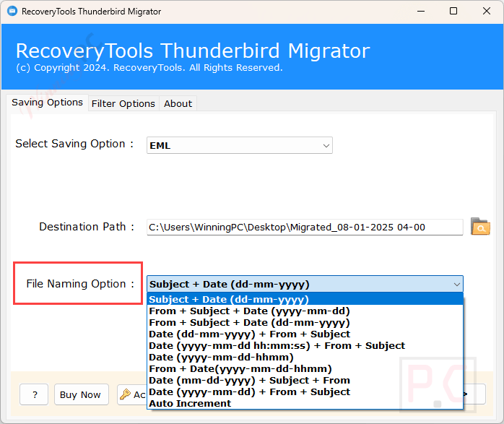
Task: Choose 'Date (dd-mm-yyyy) + From + Subject' option
Action: 249,334
